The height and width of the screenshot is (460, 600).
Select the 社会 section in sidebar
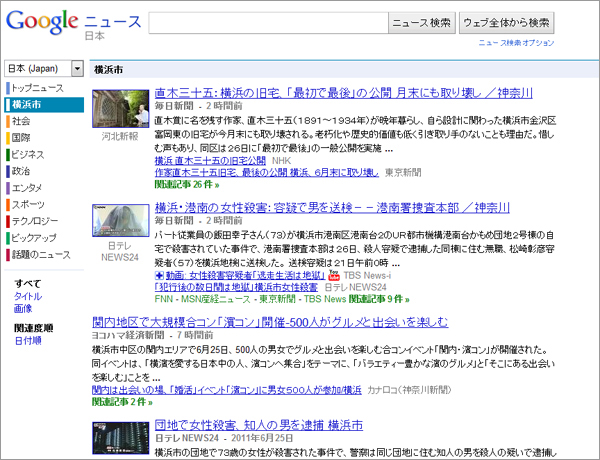[x=22, y=121]
